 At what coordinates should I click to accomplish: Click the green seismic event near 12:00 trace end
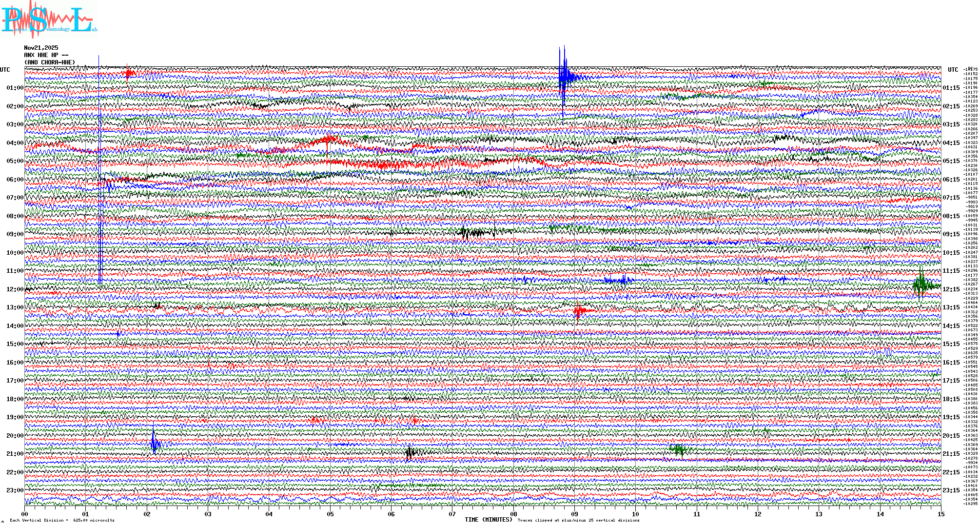pos(921,284)
